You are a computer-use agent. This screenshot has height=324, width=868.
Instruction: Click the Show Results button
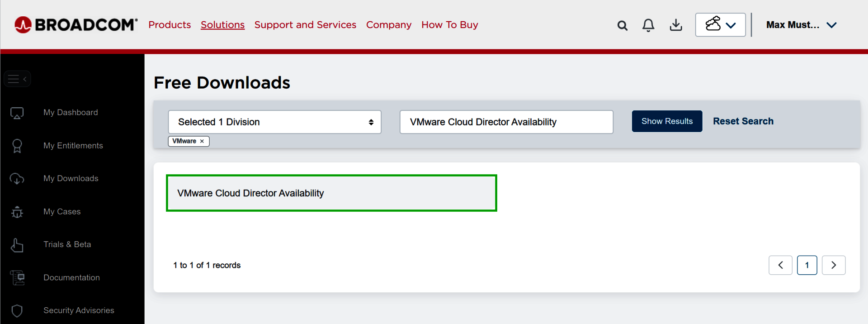pos(667,121)
